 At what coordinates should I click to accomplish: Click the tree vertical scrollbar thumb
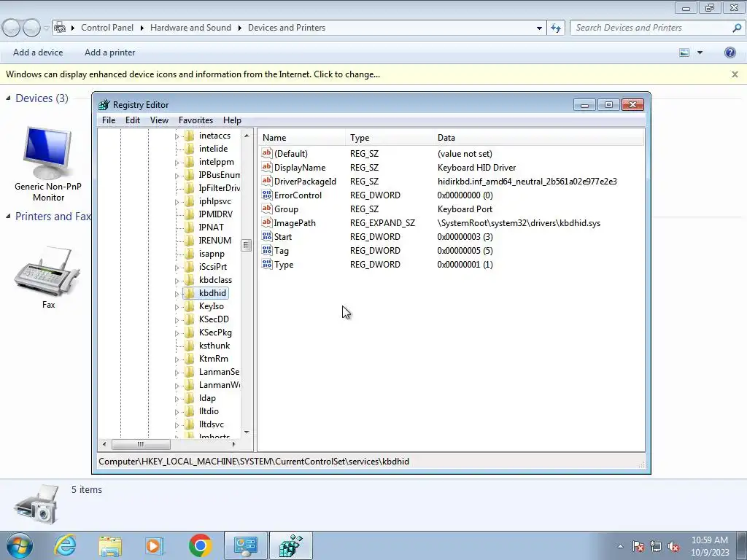pyautogui.click(x=246, y=245)
